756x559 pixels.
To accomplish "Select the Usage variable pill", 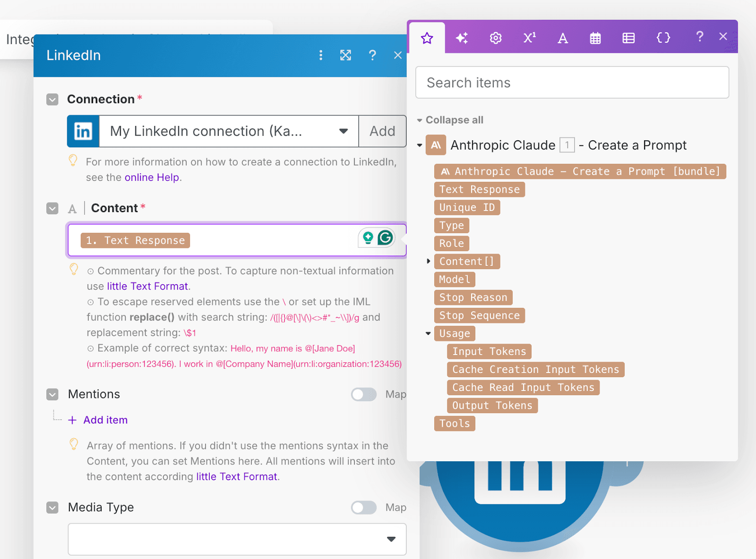I will (x=455, y=333).
